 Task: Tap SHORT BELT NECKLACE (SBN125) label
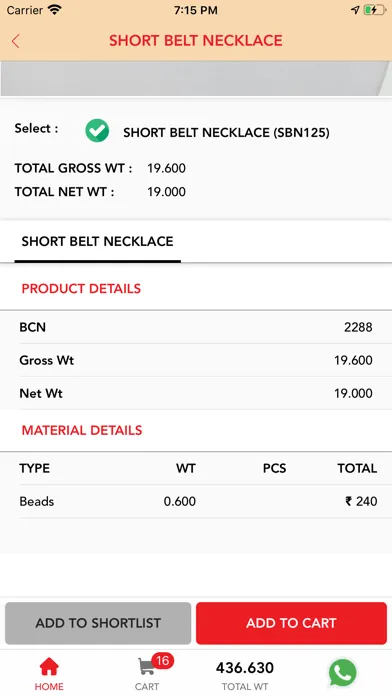[226, 133]
